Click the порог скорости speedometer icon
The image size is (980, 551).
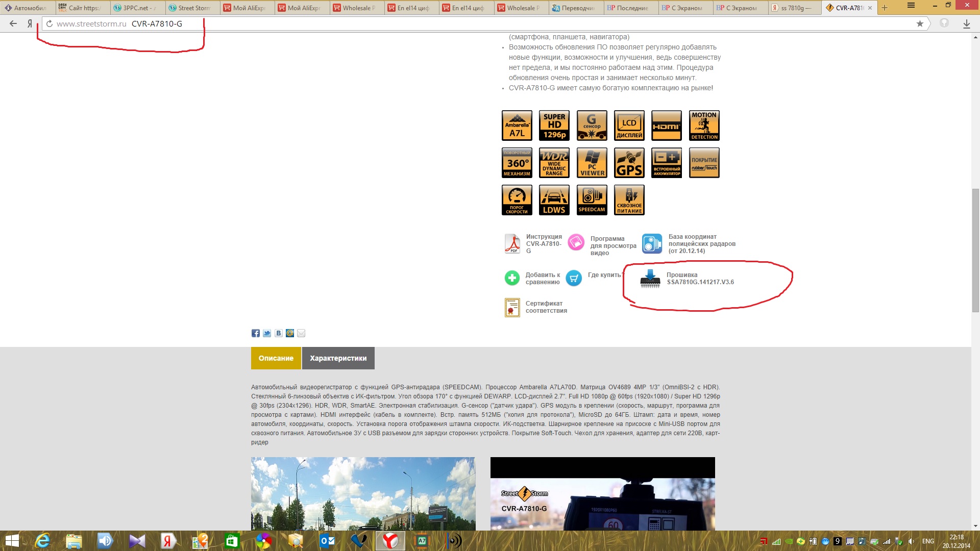[517, 200]
